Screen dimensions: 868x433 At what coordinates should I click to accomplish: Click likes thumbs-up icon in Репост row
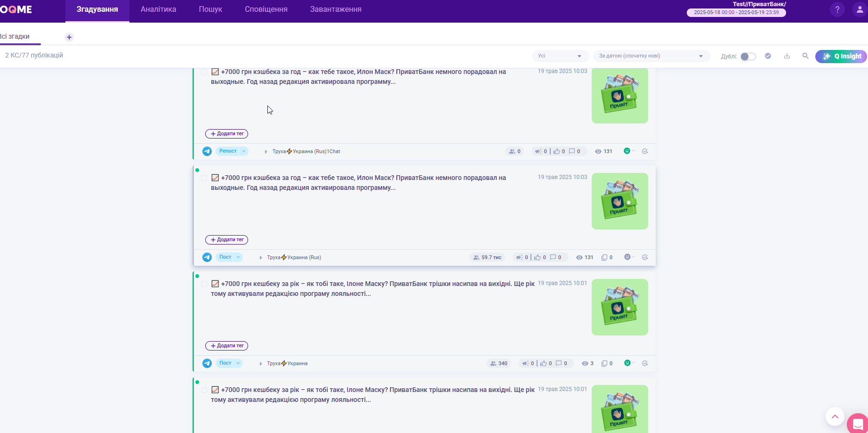tap(557, 151)
